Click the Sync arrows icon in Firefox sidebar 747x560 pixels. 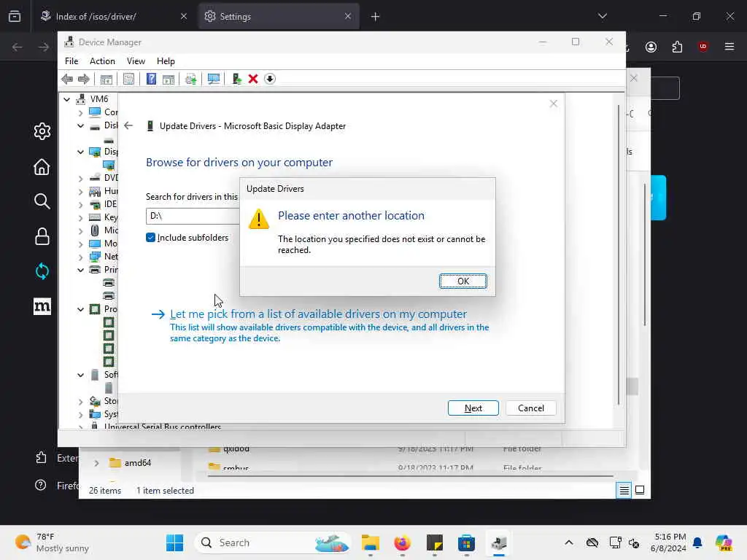tap(42, 271)
